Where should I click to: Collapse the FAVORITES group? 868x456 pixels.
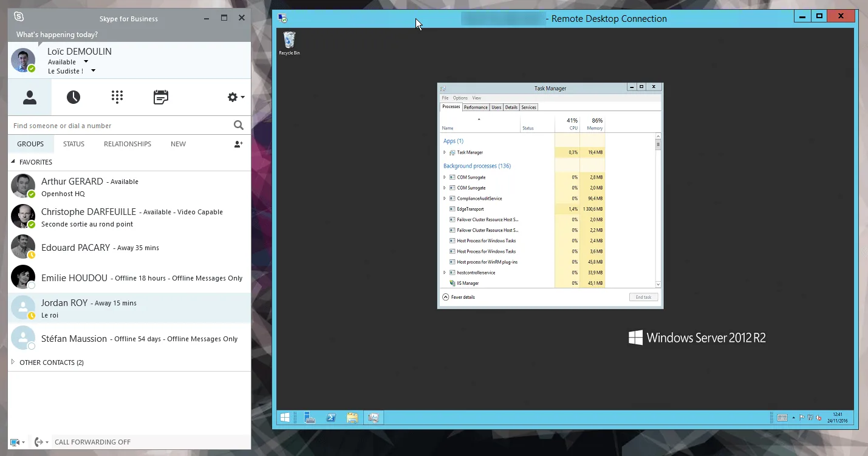click(x=13, y=162)
